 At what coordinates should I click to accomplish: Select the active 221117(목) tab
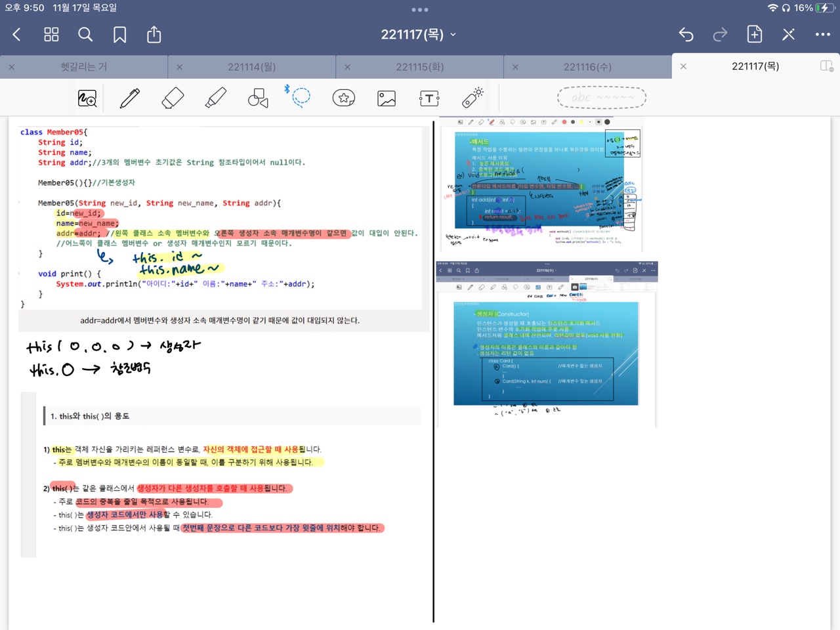click(x=755, y=66)
